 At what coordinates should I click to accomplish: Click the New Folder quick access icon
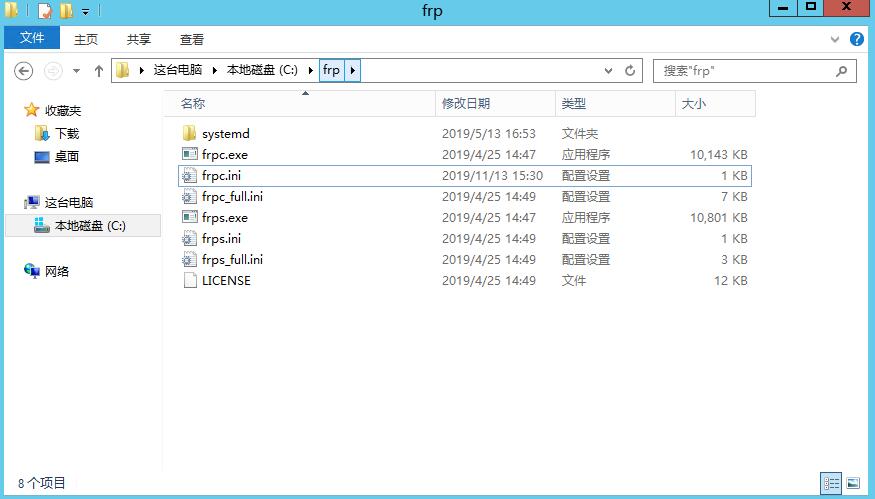click(x=66, y=10)
